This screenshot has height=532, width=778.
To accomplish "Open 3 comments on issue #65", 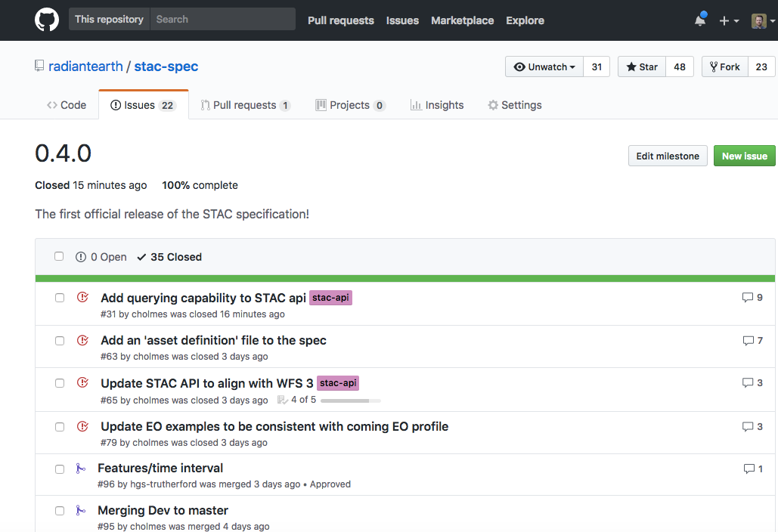I will (752, 383).
